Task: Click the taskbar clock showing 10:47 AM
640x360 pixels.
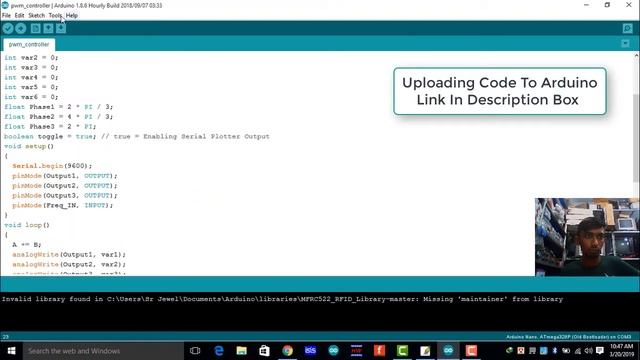Action: pos(621,350)
